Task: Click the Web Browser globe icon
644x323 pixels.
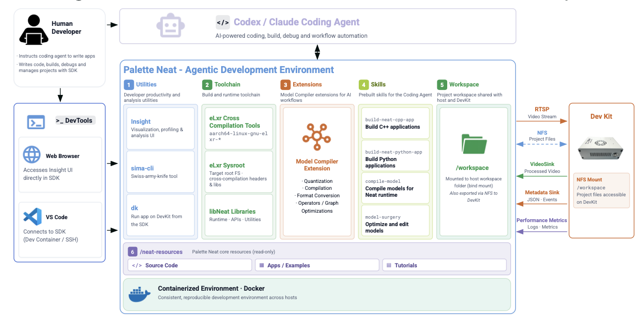Action: (32, 155)
